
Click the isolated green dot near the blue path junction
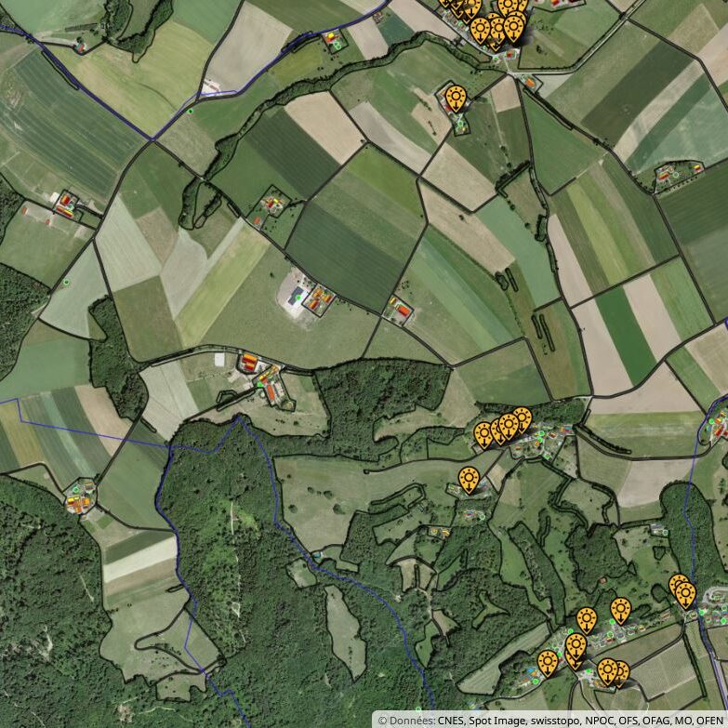[x=190, y=111]
